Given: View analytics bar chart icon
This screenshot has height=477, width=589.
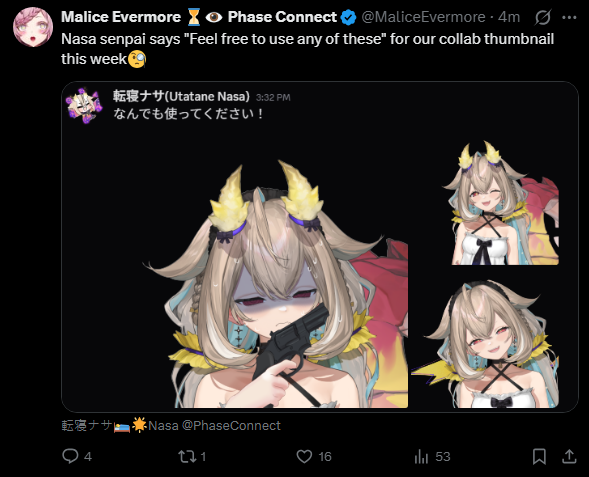Looking at the screenshot, I should click(x=421, y=457).
